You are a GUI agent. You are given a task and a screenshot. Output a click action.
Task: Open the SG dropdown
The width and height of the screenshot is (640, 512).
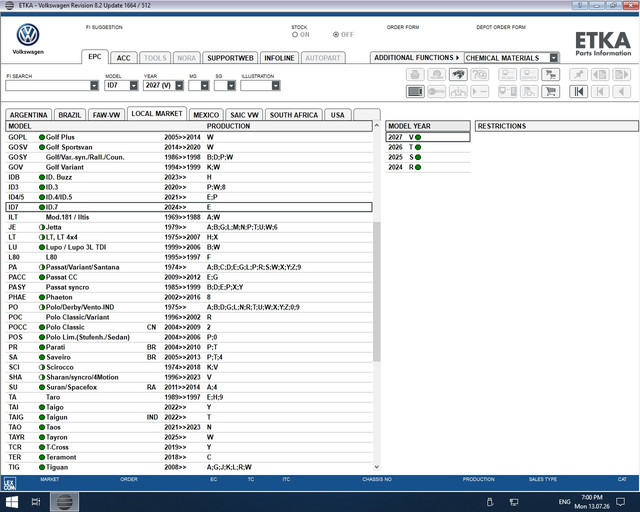[231, 86]
